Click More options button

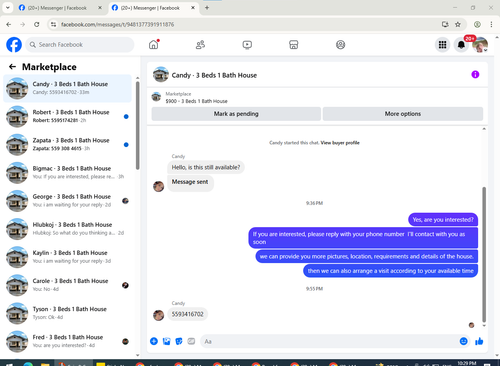403,114
